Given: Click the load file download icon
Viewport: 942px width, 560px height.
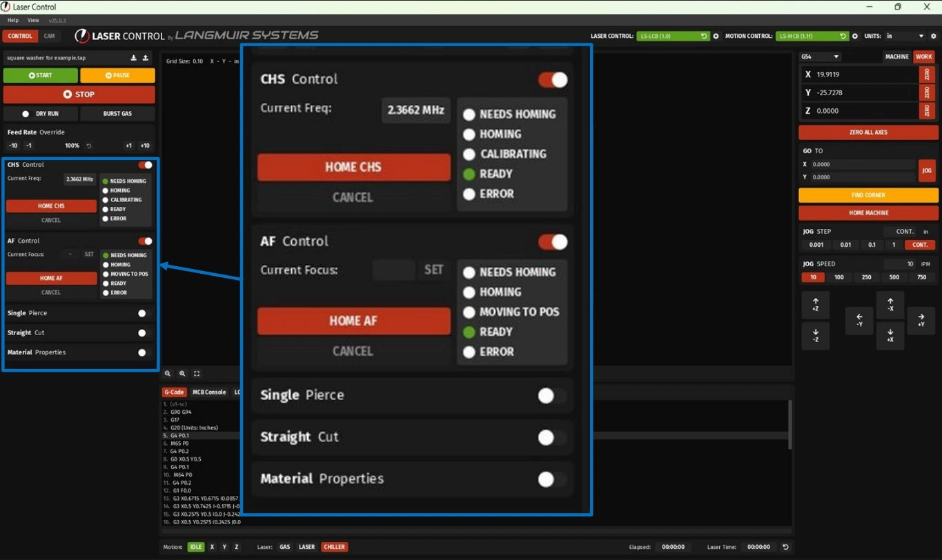Looking at the screenshot, I should [x=134, y=58].
